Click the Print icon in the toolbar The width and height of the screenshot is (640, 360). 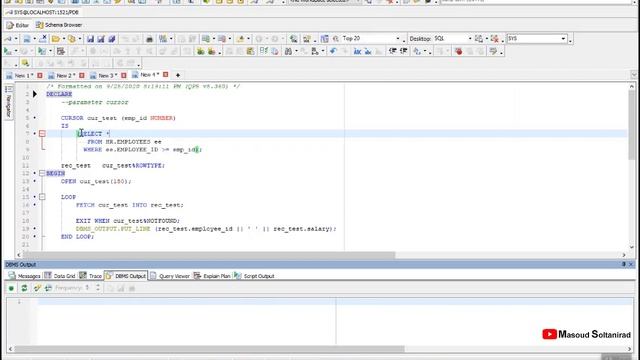pyautogui.click(x=149, y=39)
